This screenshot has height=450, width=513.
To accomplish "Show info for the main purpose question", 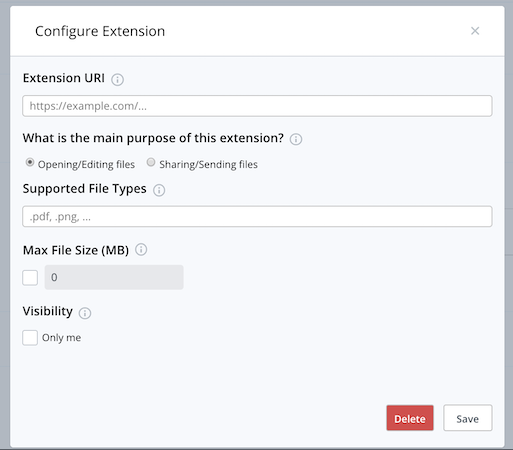I will click(296, 139).
